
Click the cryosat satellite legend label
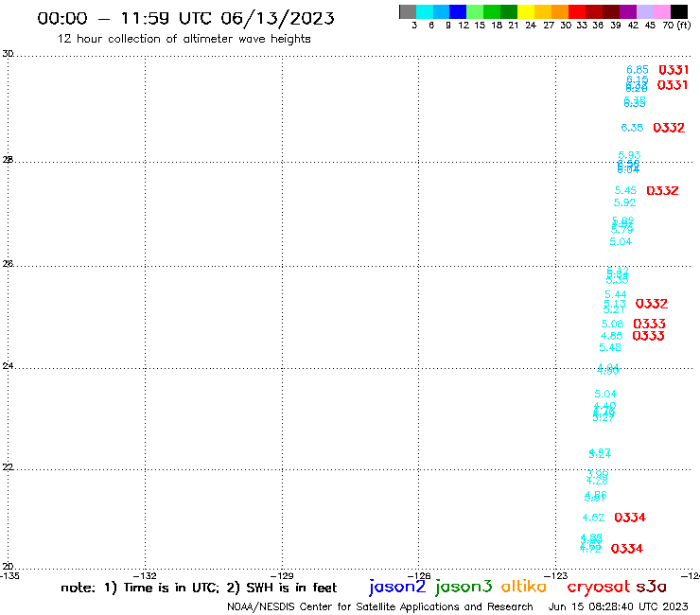pos(599,588)
